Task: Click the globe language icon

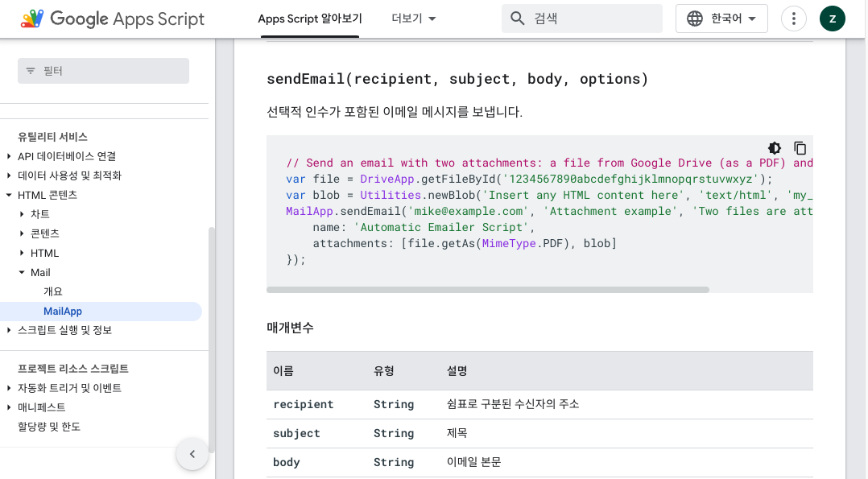Action: point(695,19)
